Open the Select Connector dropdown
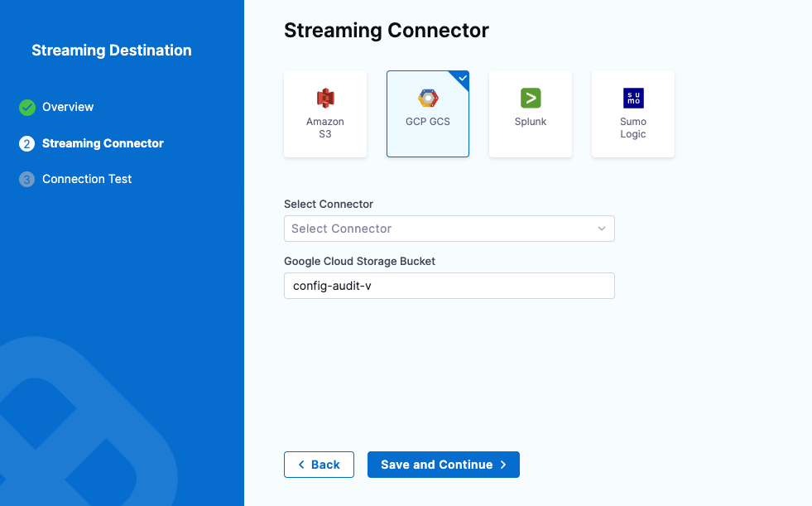Image resolution: width=812 pixels, height=506 pixels. pyautogui.click(x=439, y=229)
